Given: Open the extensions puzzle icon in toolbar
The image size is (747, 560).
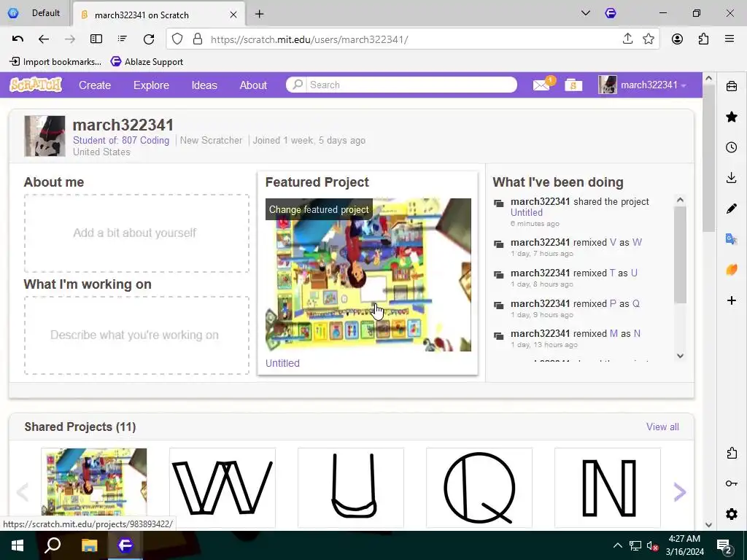Looking at the screenshot, I should 703,39.
